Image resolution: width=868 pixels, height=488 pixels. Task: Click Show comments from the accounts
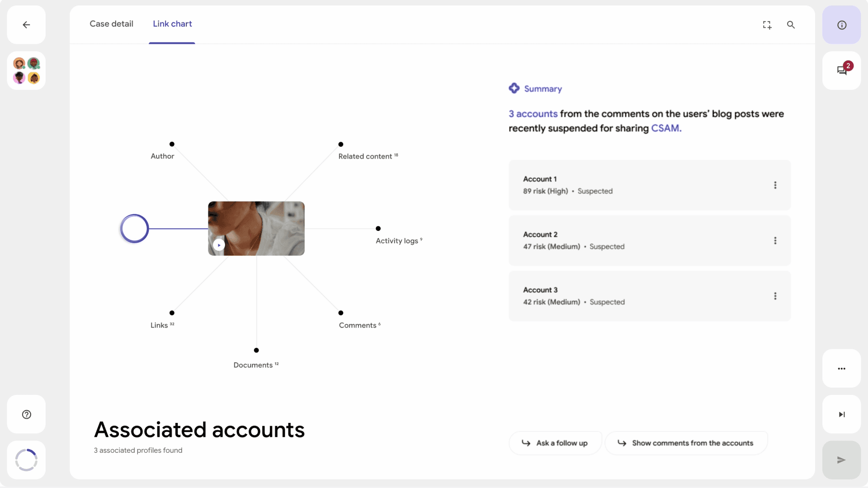pos(686,443)
